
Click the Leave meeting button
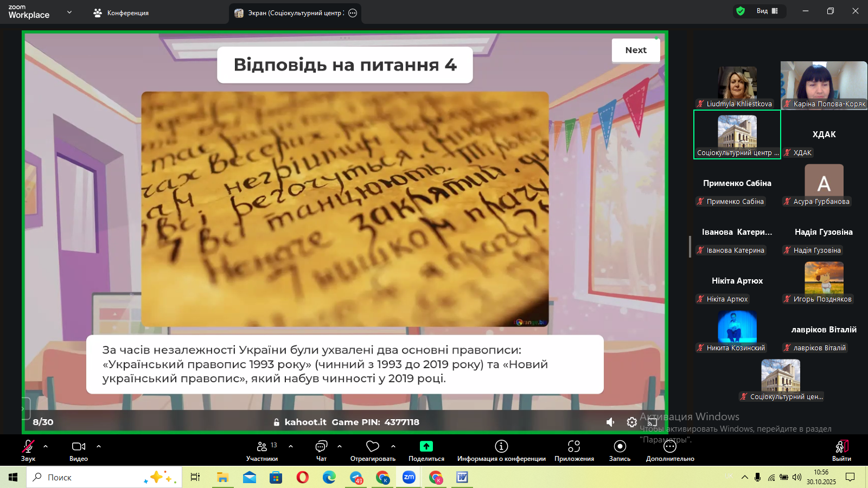[841, 450]
